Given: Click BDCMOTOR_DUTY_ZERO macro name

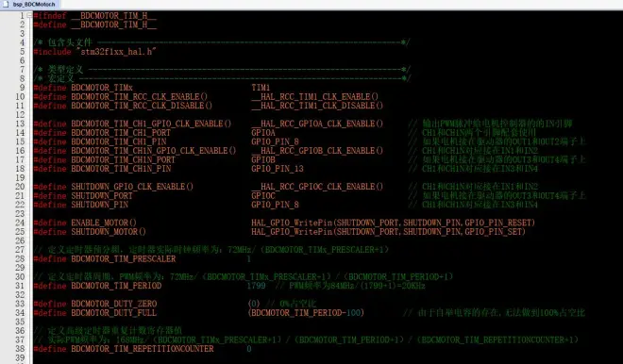Looking at the screenshot, I should (114, 304).
